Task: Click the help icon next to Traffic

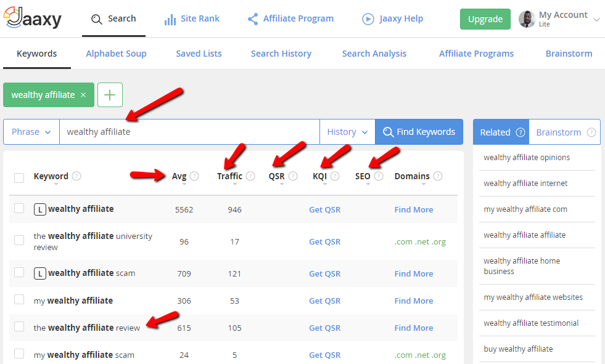Action: click(x=250, y=176)
